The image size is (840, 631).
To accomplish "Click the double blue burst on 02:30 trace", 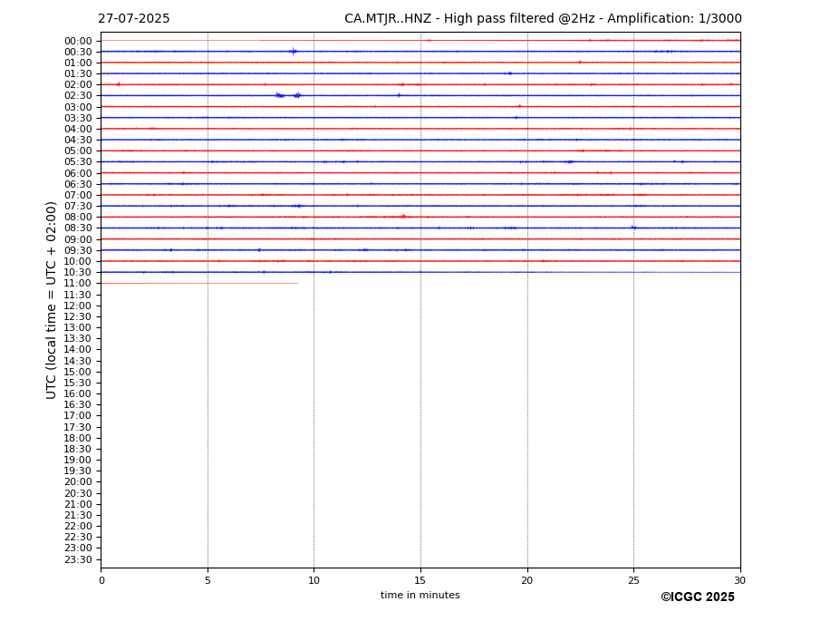I will [x=288, y=95].
